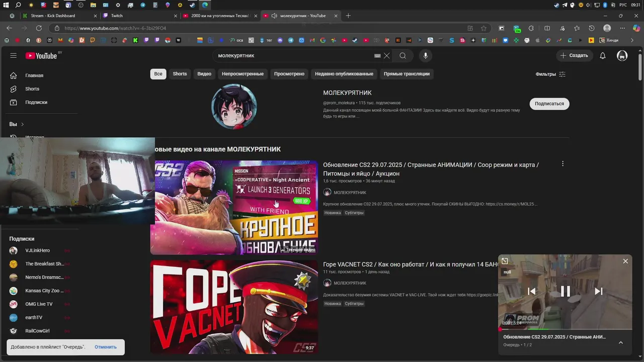The image size is (644, 362).
Task: Switch to Stream - Kick Dashboard tab
Action: [x=59, y=16]
